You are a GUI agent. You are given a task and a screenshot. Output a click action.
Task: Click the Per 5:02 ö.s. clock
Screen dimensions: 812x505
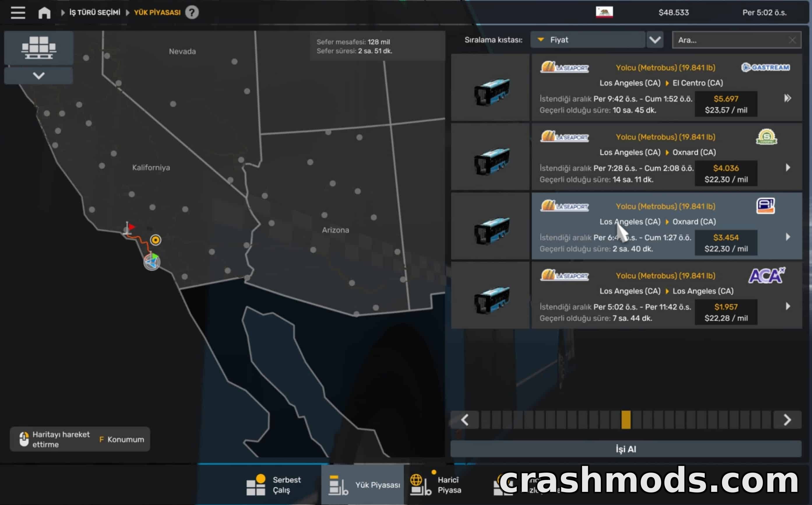pos(764,13)
